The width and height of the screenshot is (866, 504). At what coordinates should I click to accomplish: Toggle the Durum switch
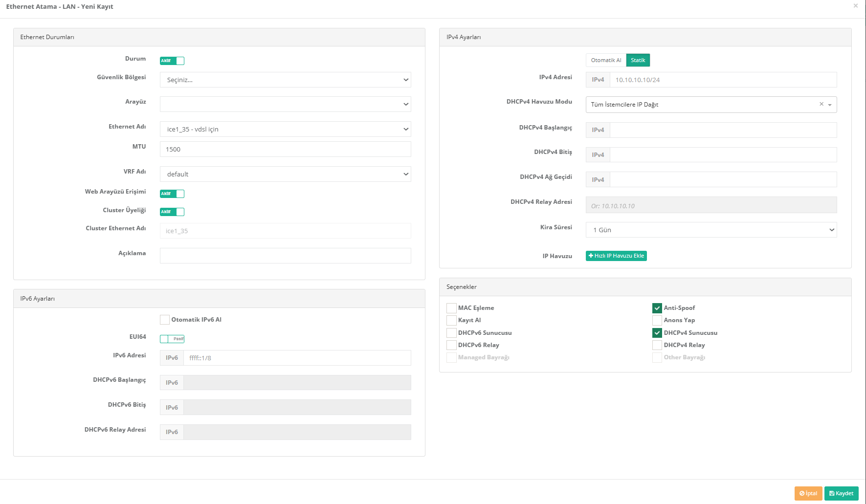172,61
